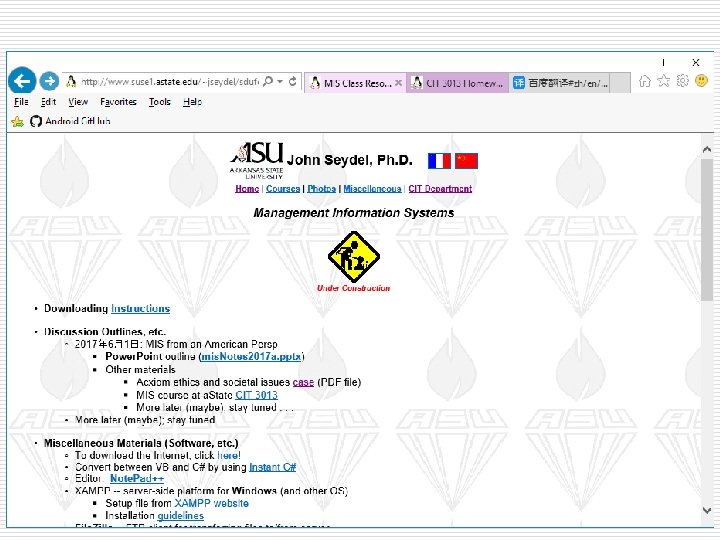The image size is (720, 540).
Task: Click the Home house icon
Action: click(645, 81)
